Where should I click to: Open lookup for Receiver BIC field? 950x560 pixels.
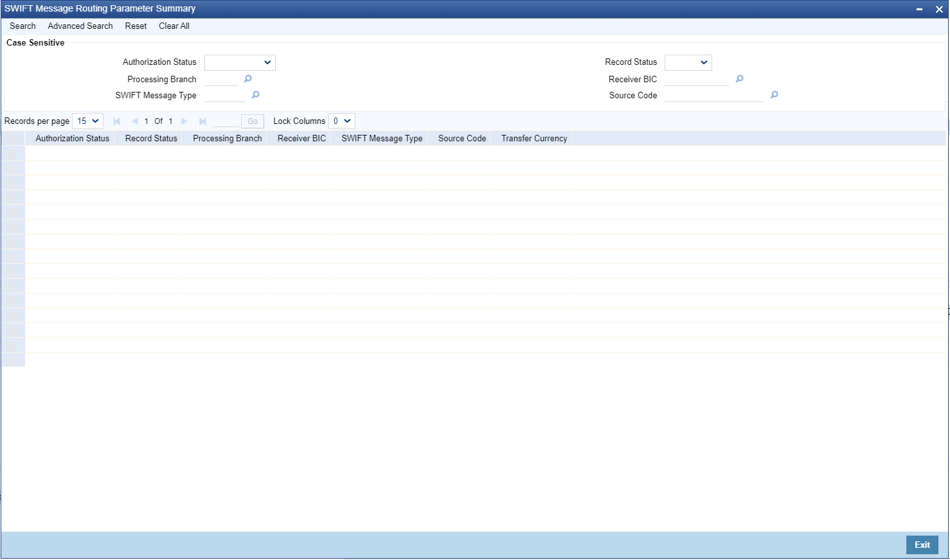coord(740,79)
